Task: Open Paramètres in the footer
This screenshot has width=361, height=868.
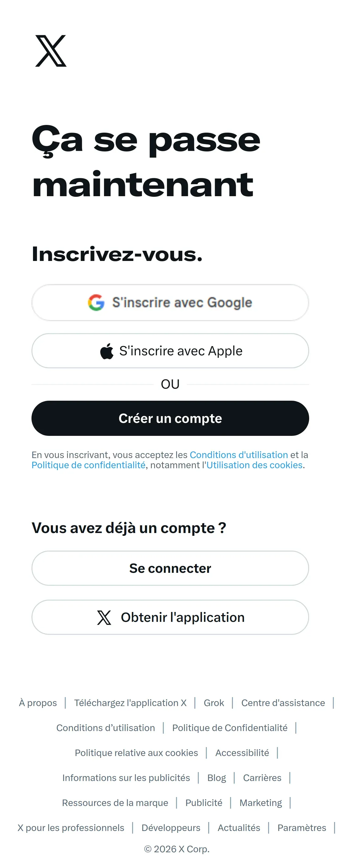Action: [x=302, y=828]
